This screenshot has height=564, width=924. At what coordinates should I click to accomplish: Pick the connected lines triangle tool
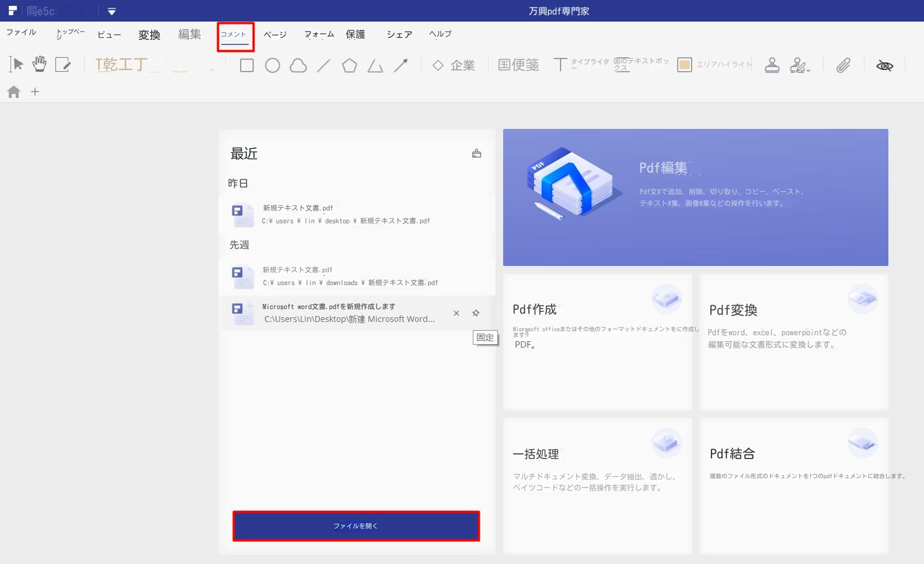(x=375, y=65)
